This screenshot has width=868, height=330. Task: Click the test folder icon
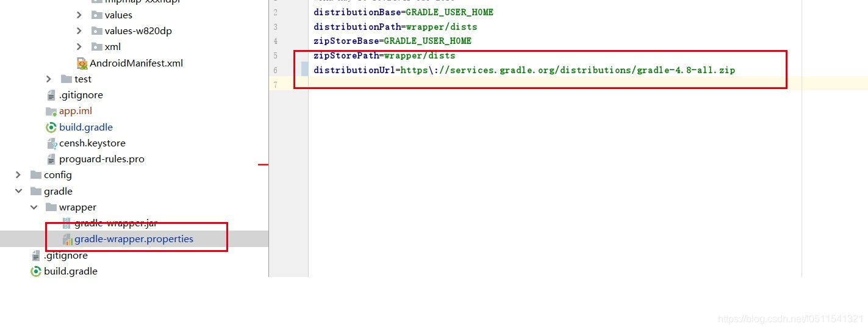66,79
